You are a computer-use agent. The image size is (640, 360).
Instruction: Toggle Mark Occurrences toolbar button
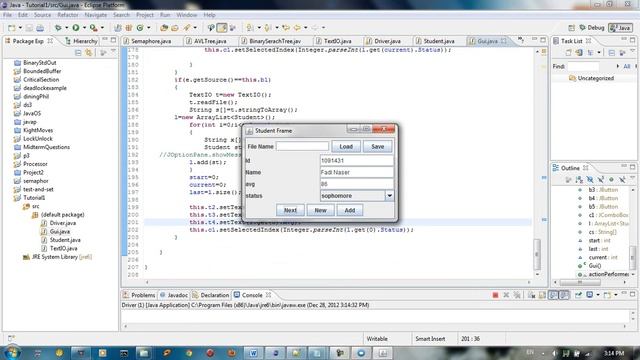pyautogui.click(x=222, y=28)
